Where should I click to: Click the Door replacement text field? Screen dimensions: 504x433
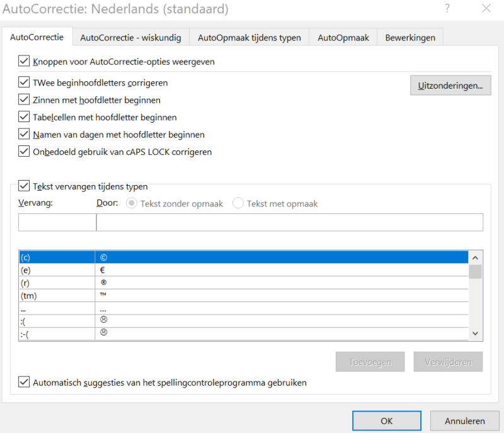pyautogui.click(x=289, y=223)
